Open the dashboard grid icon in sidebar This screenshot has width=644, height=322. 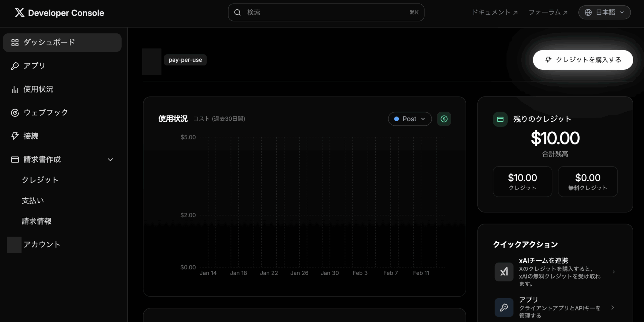14,43
